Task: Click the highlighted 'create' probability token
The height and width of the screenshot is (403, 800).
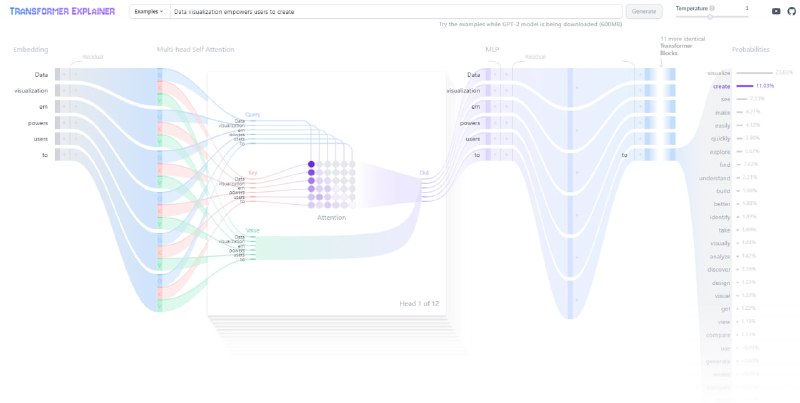Action: click(x=721, y=86)
